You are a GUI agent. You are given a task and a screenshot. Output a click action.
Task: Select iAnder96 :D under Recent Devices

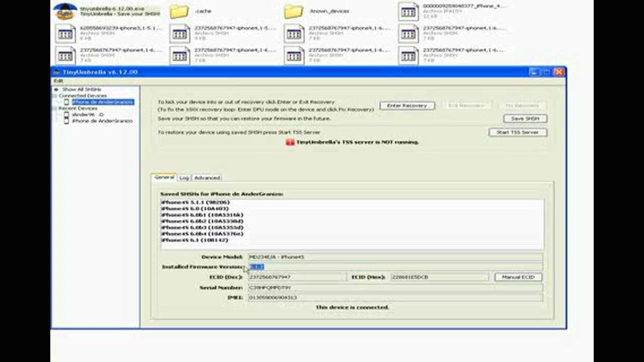pos(88,115)
